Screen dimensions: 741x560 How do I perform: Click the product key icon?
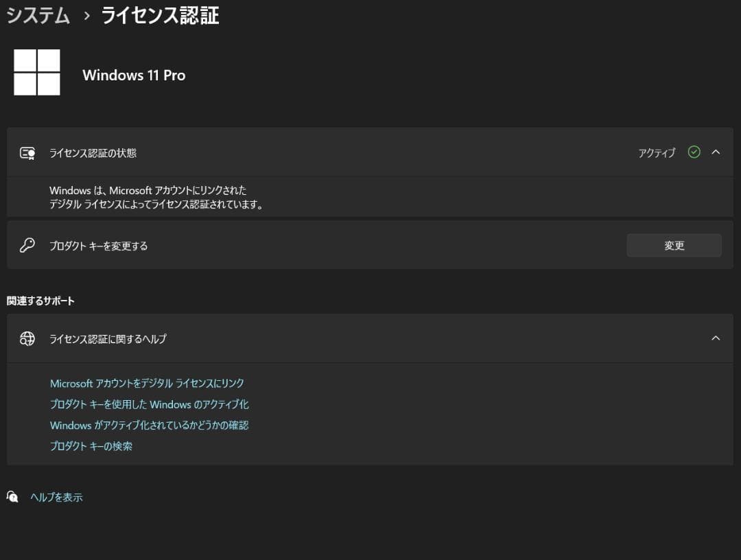(x=27, y=245)
